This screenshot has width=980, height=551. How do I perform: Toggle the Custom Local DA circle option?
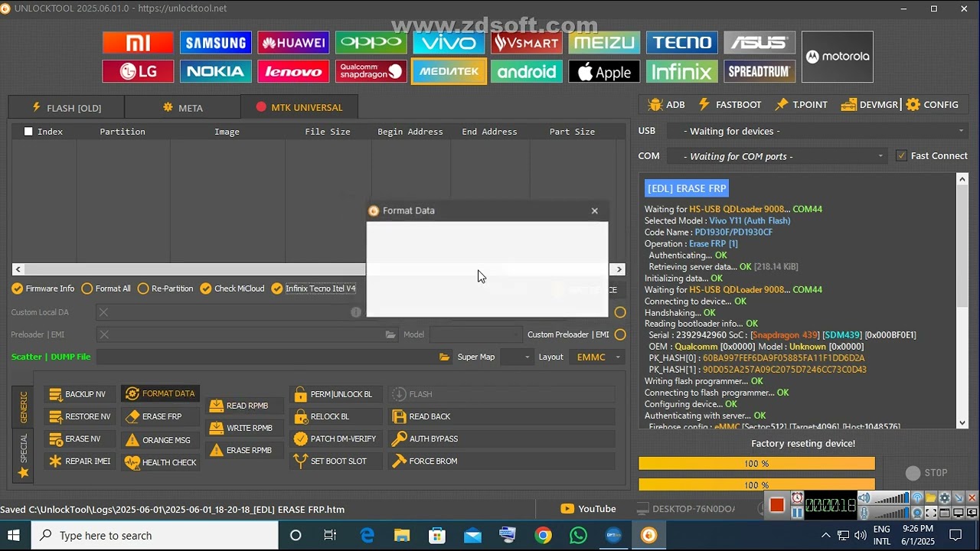click(620, 312)
